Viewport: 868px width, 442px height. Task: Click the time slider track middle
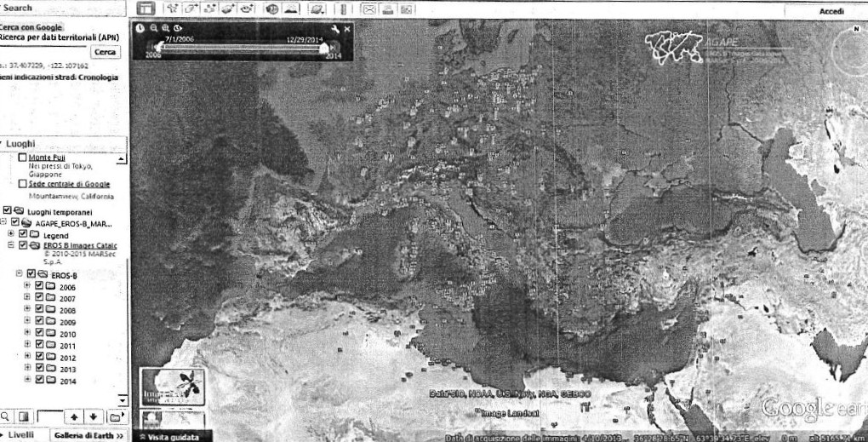tap(242, 48)
